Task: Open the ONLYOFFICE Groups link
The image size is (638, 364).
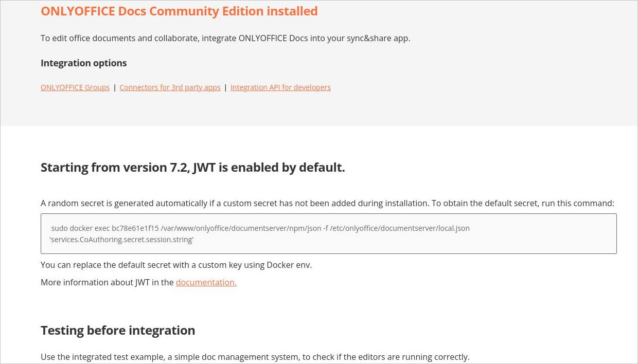Action: tap(75, 87)
